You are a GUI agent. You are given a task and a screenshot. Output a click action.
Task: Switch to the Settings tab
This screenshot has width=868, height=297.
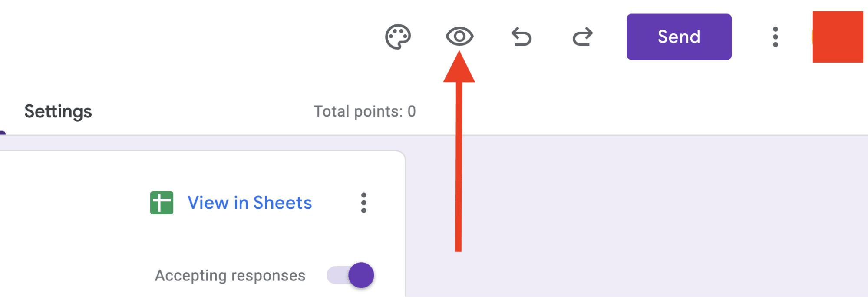click(x=58, y=112)
